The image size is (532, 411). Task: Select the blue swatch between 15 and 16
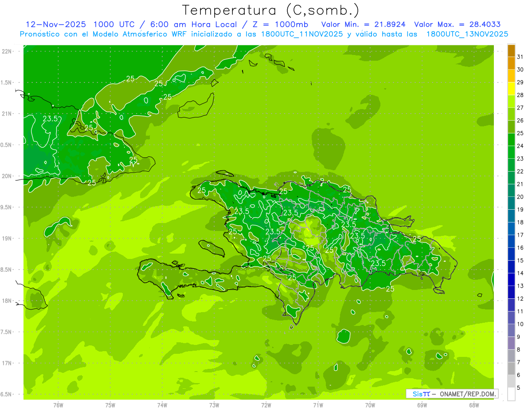point(511,254)
